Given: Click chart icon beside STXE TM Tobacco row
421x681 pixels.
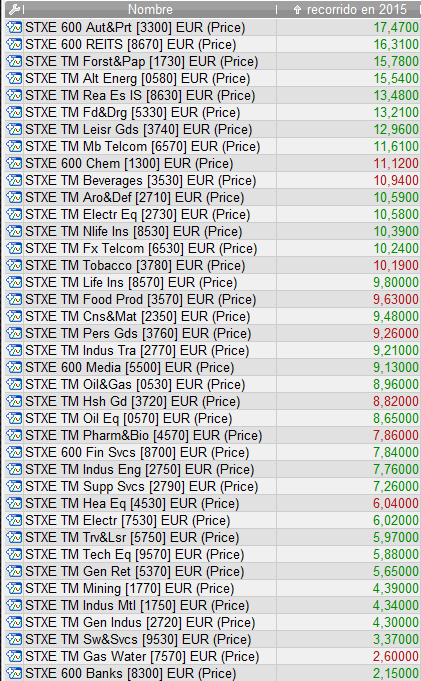Looking at the screenshot, I should click(14, 265).
